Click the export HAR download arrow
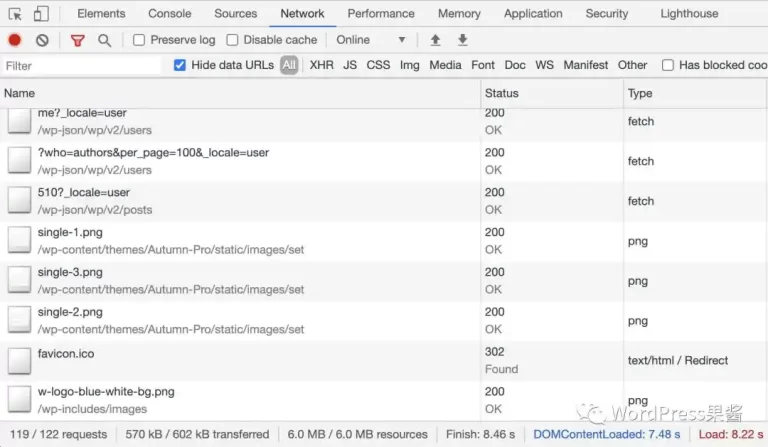The width and height of the screenshot is (768, 447). (x=463, y=40)
